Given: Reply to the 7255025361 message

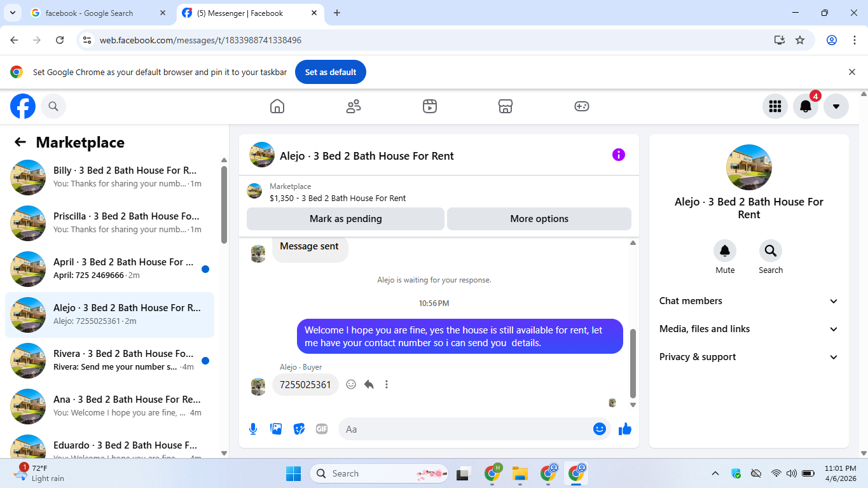Looking at the screenshot, I should [369, 384].
